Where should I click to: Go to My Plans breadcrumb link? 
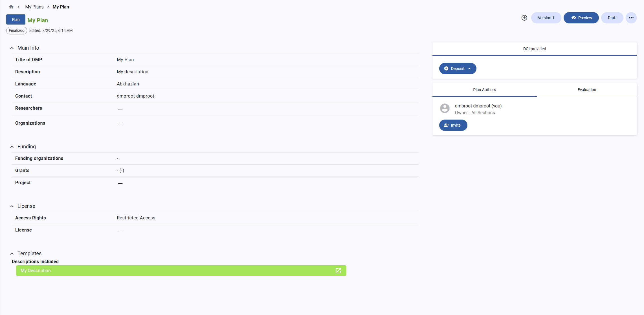[34, 7]
